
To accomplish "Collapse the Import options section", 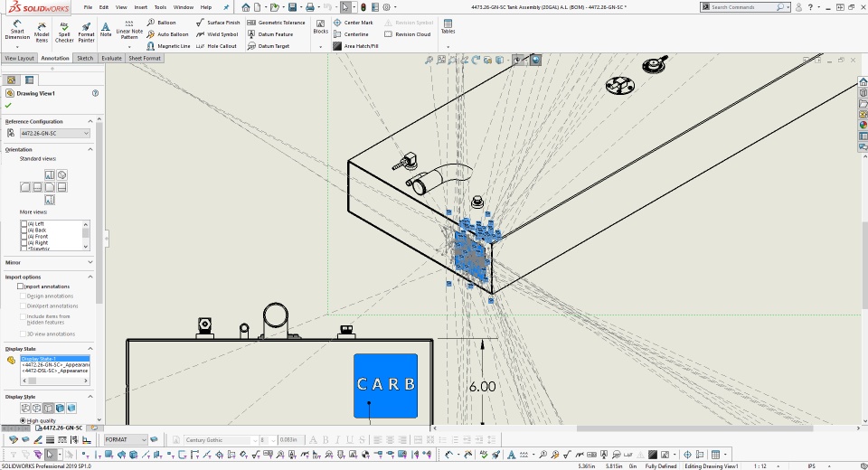I will tap(90, 277).
